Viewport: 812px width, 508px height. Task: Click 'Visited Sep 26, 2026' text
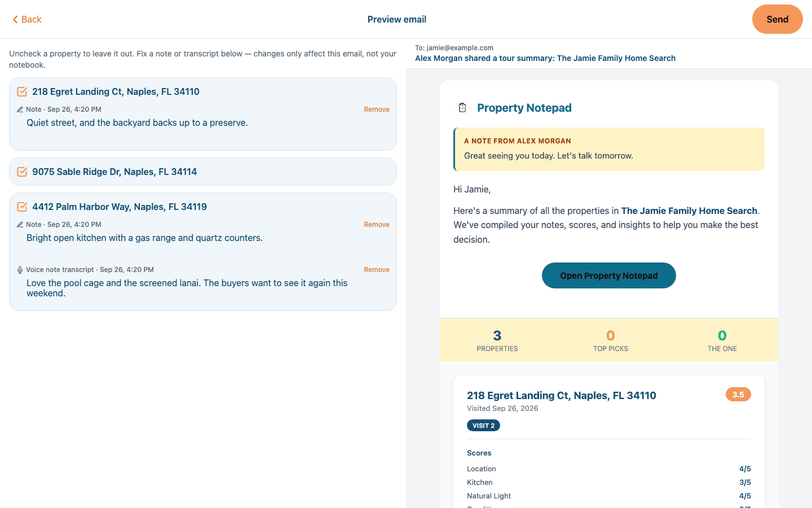click(x=502, y=409)
